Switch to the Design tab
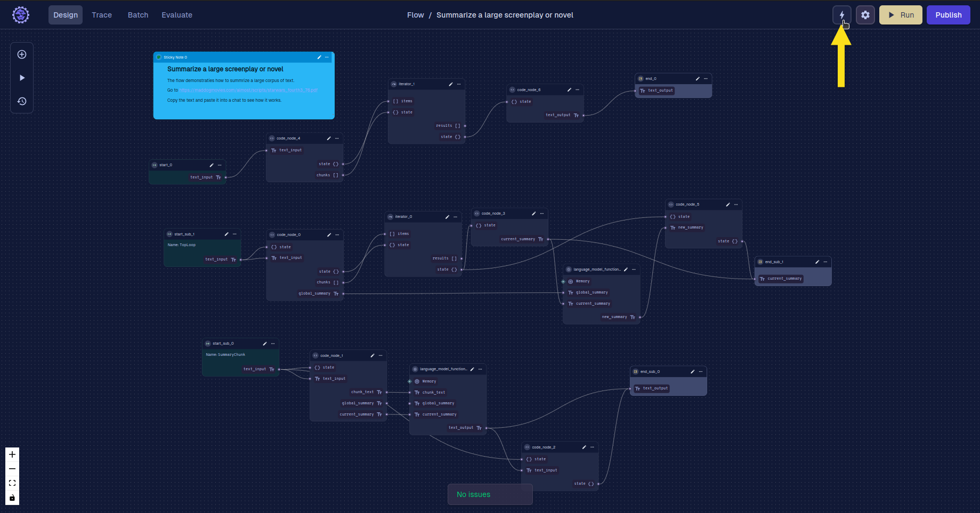980x513 pixels. (66, 15)
